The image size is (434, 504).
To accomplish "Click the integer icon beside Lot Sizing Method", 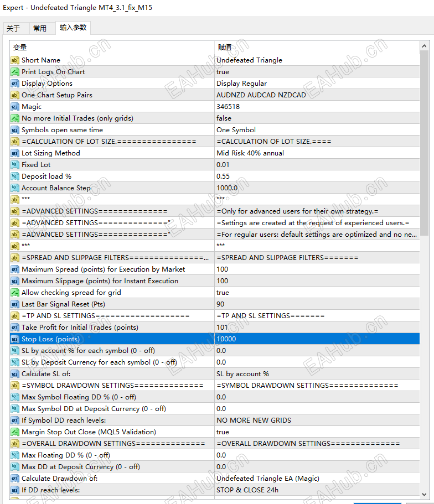I will click(x=15, y=153).
